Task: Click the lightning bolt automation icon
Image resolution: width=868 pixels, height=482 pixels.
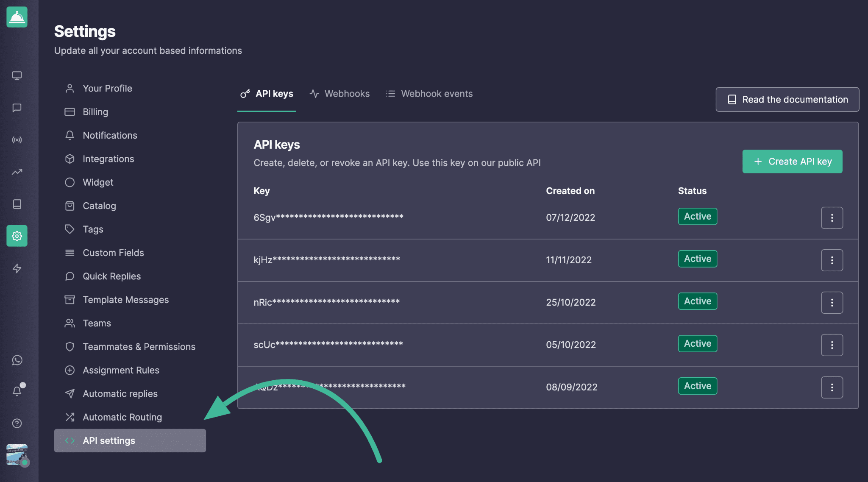Action: pyautogui.click(x=17, y=268)
